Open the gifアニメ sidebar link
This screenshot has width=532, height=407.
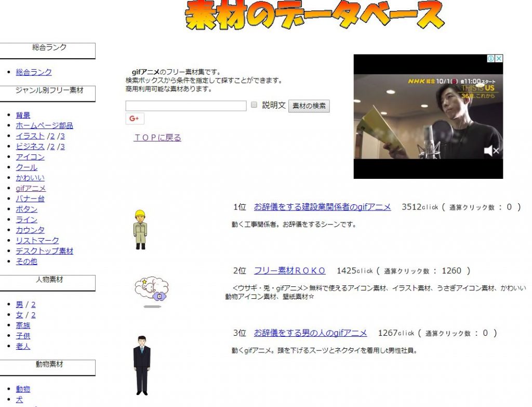coord(31,188)
